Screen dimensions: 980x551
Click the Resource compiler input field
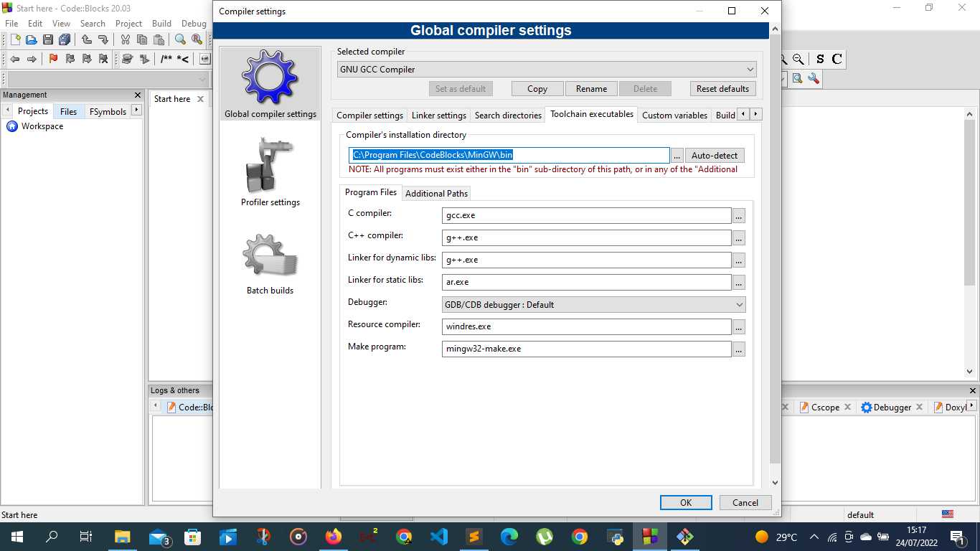[x=587, y=326]
